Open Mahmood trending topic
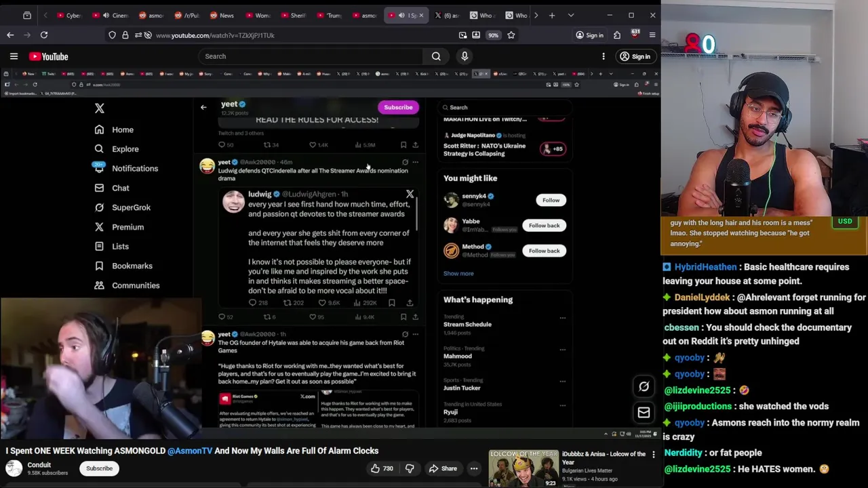The width and height of the screenshot is (868, 488). 458,356
